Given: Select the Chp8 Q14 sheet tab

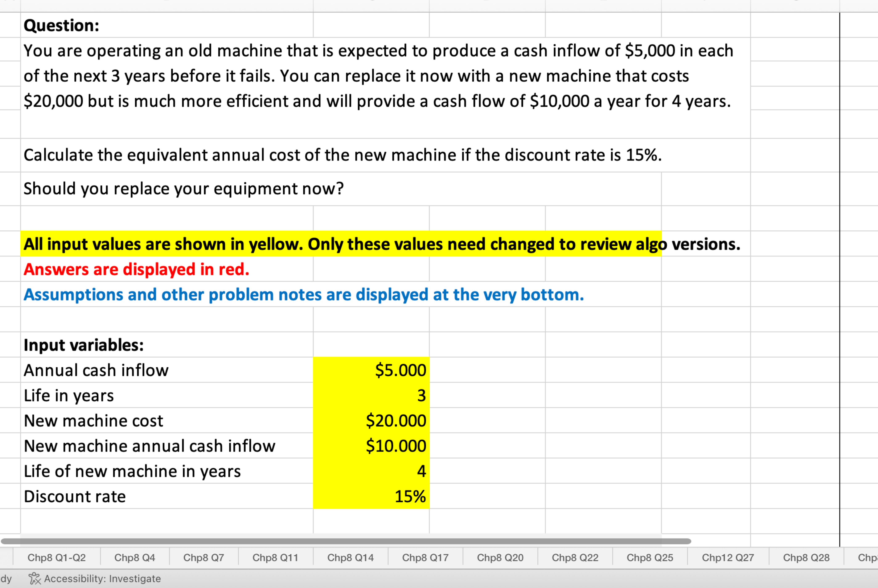Looking at the screenshot, I should [350, 558].
